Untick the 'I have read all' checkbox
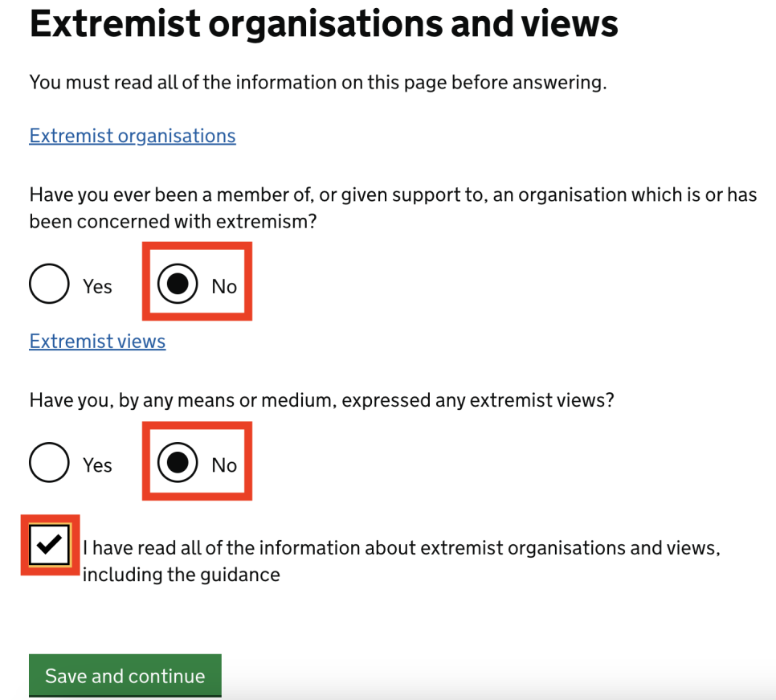Image resolution: width=776 pixels, height=700 pixels. [50, 545]
